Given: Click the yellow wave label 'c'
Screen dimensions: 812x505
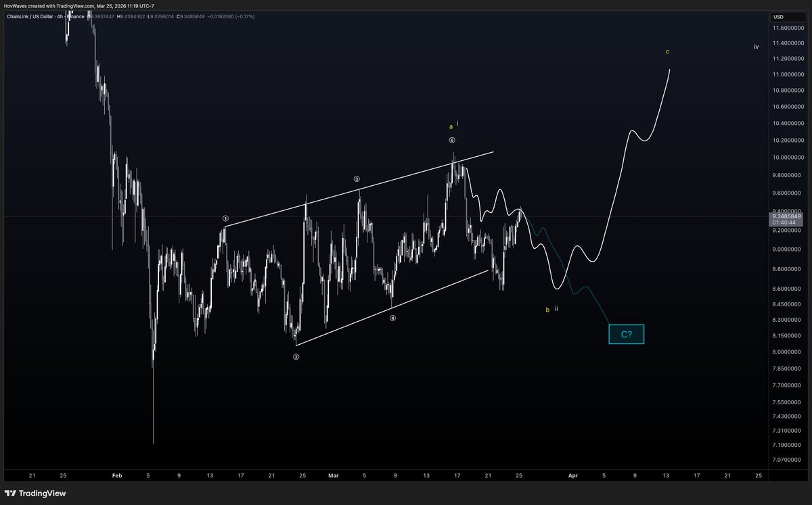Looking at the screenshot, I should coord(667,51).
